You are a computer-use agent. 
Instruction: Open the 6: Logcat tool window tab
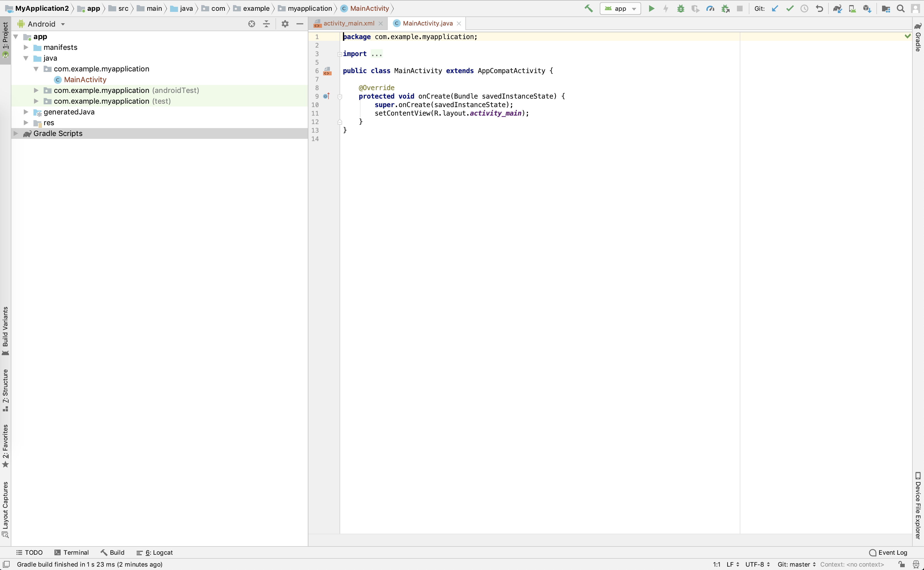pyautogui.click(x=155, y=552)
